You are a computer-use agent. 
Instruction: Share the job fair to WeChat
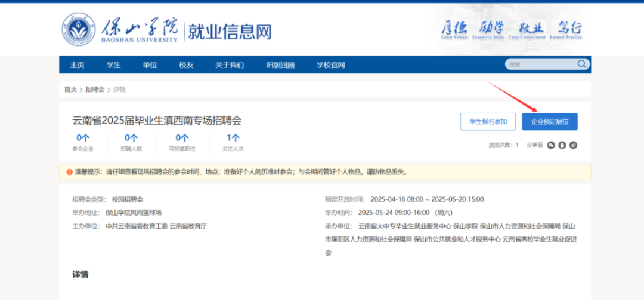tap(551, 145)
